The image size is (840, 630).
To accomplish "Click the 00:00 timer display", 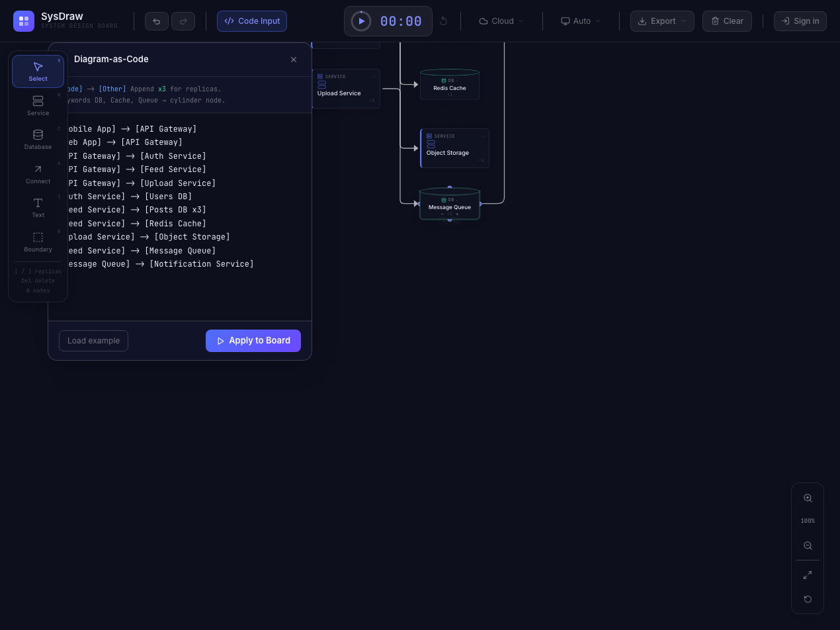I will (x=401, y=21).
